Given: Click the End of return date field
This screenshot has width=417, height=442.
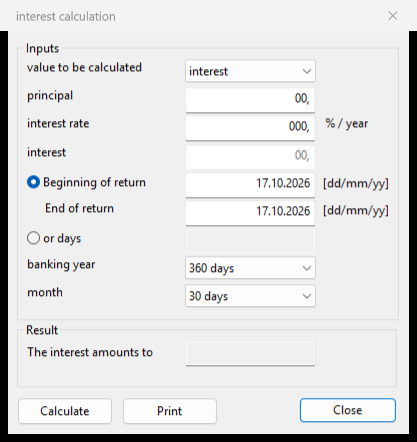Looking at the screenshot, I should pos(250,212).
